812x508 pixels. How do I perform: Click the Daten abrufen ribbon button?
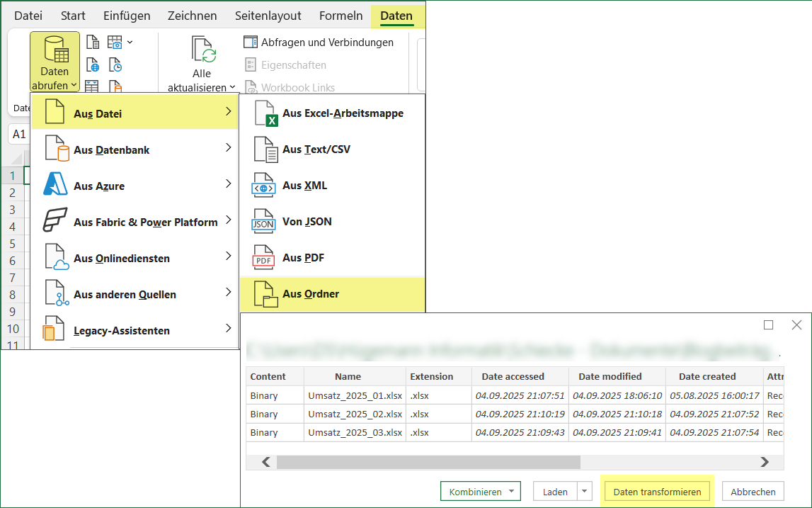pos(55,62)
